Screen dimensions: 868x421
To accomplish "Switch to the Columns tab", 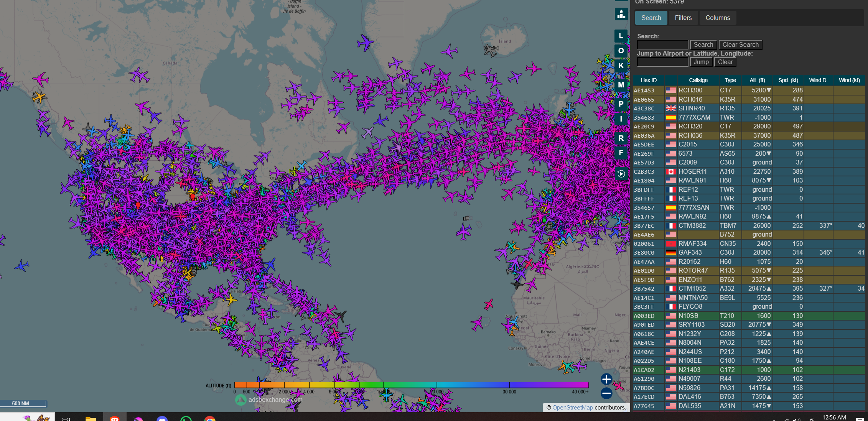I will pos(718,18).
